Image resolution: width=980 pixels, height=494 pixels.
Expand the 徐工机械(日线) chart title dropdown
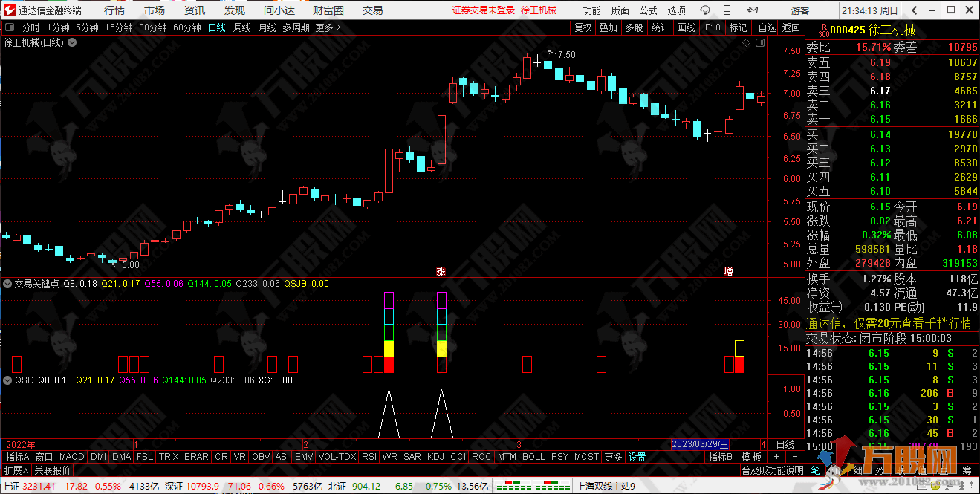72,42
